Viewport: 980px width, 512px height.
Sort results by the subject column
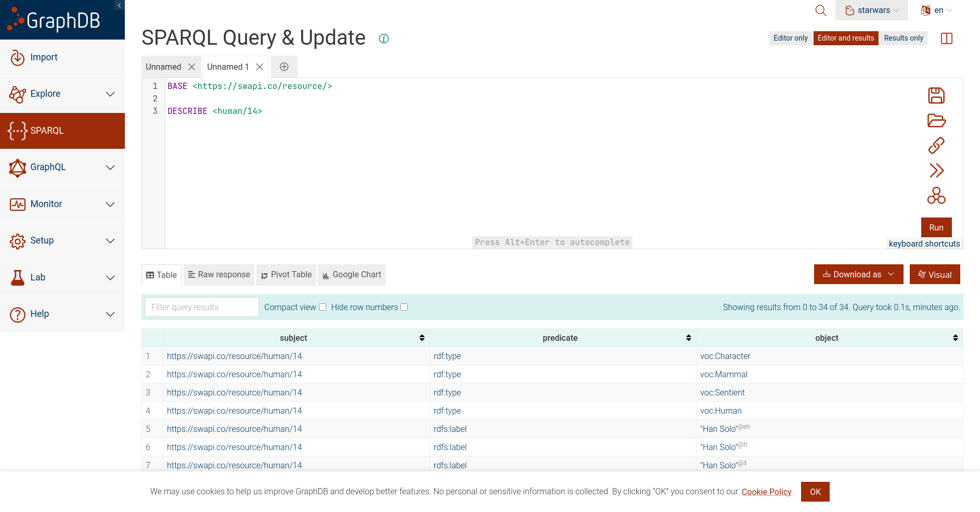click(422, 338)
